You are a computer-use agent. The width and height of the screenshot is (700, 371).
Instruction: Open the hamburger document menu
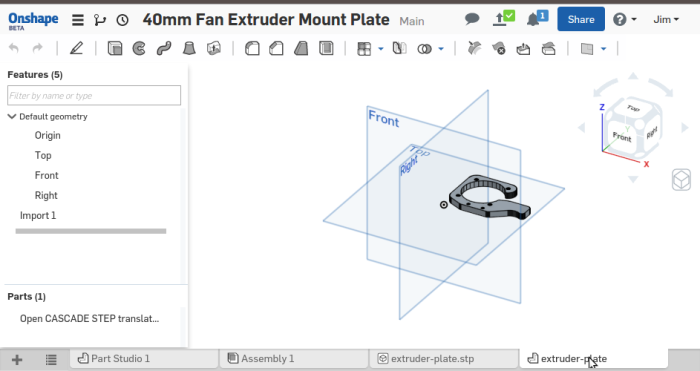[x=78, y=20]
